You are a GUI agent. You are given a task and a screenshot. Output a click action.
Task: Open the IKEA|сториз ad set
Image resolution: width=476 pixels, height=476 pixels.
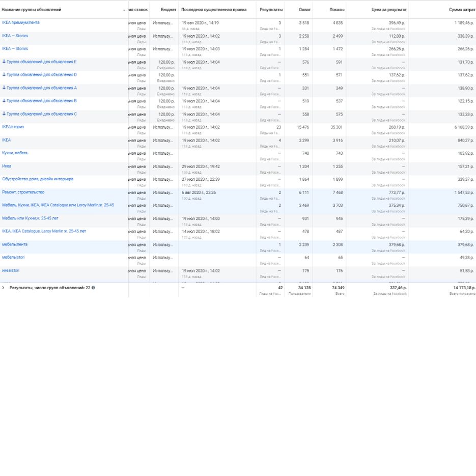coord(13,127)
